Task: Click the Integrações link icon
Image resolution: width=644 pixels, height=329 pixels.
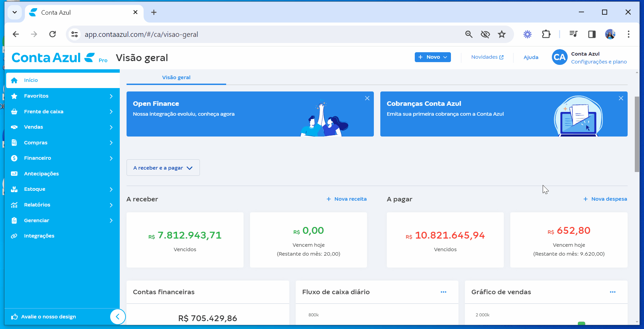Action: coord(14,236)
